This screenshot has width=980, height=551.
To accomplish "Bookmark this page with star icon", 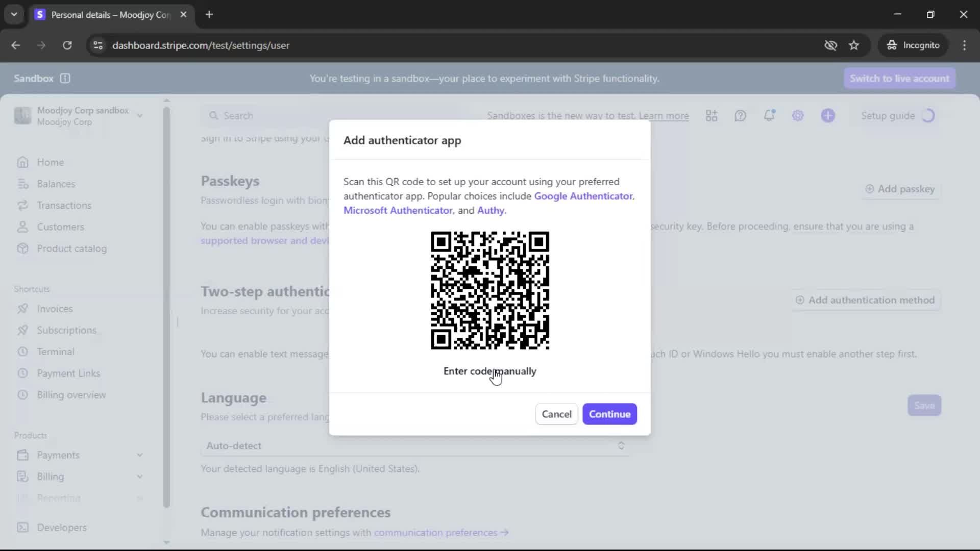I will point(854,45).
